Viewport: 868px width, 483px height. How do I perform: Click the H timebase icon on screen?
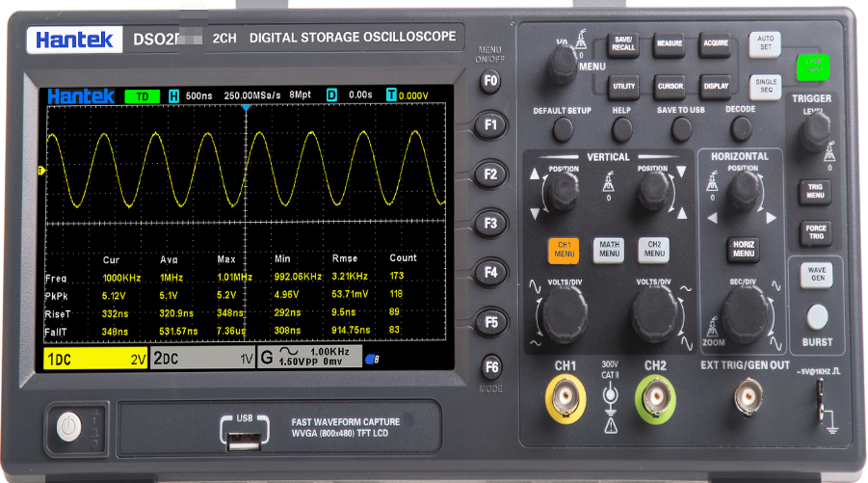[173, 95]
